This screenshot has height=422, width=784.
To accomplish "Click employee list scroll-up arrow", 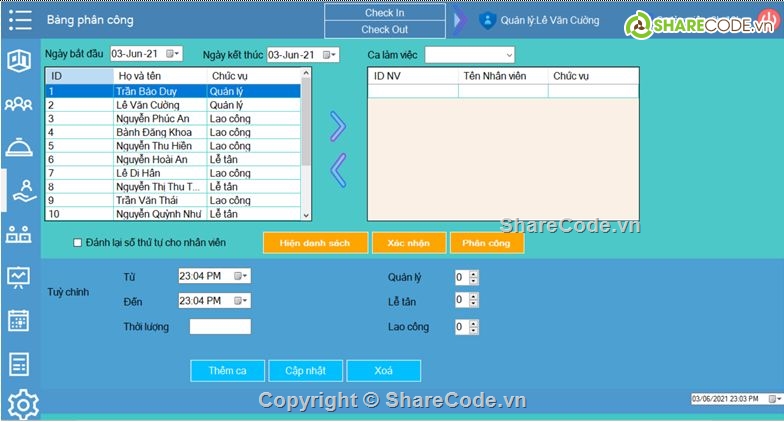I will click(x=306, y=74).
